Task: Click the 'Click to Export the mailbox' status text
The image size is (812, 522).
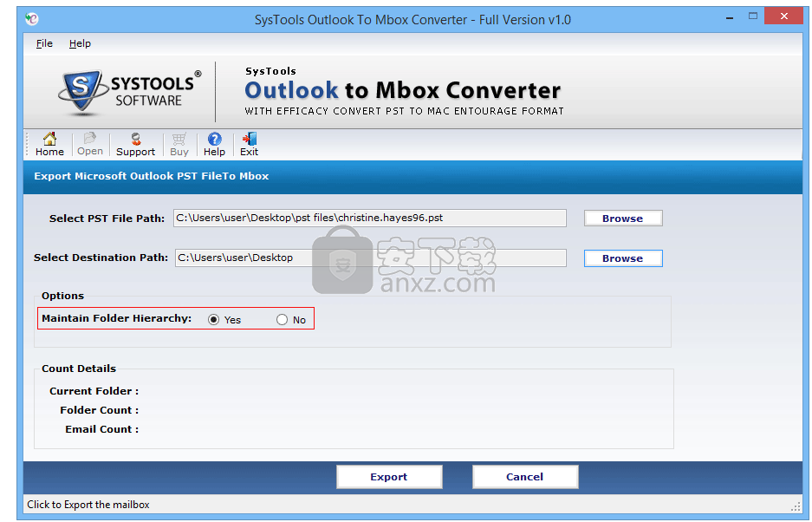Action: 88,505
